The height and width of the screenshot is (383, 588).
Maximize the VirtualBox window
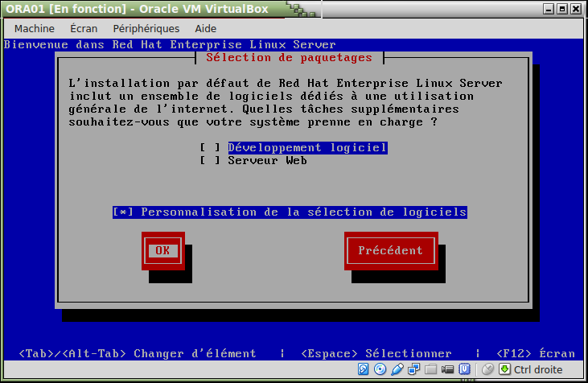(562, 9)
